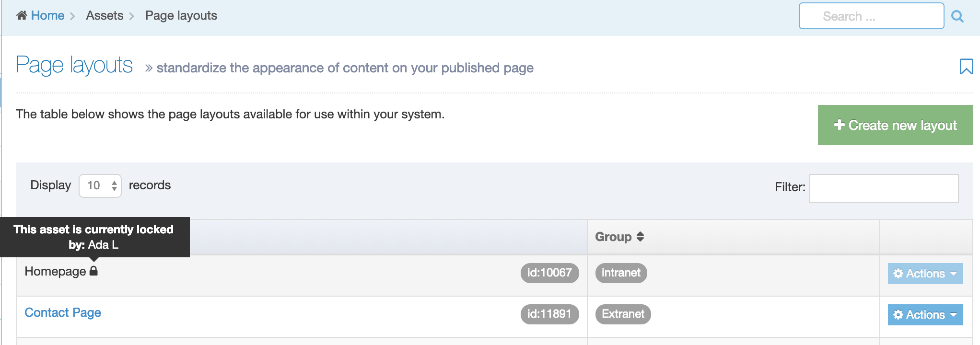The height and width of the screenshot is (345, 980).
Task: Navigate to Assets in breadcrumb
Action: tap(105, 16)
